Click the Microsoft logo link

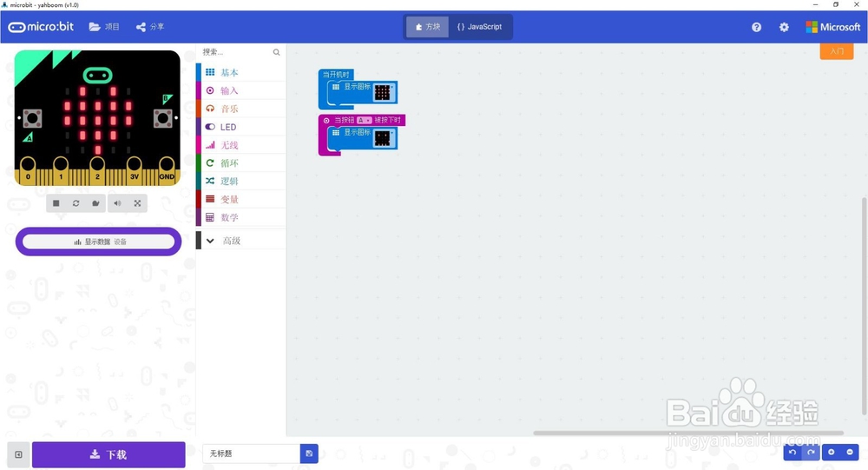833,27
